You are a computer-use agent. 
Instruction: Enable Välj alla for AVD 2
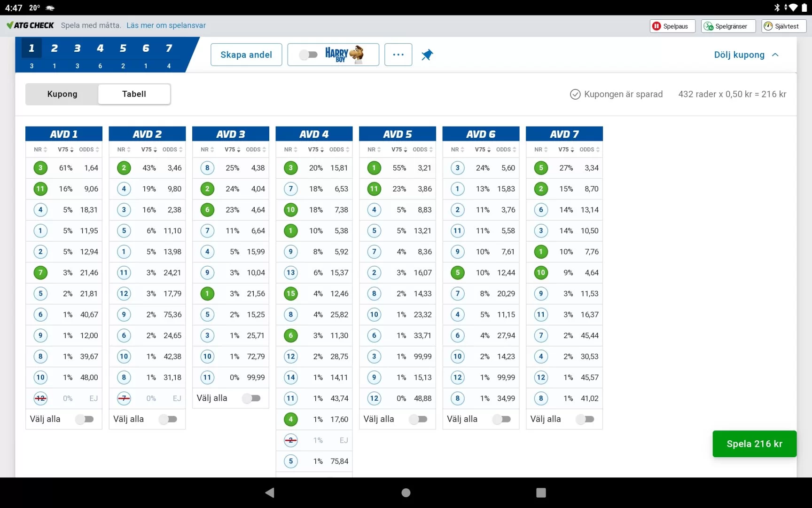(x=168, y=419)
